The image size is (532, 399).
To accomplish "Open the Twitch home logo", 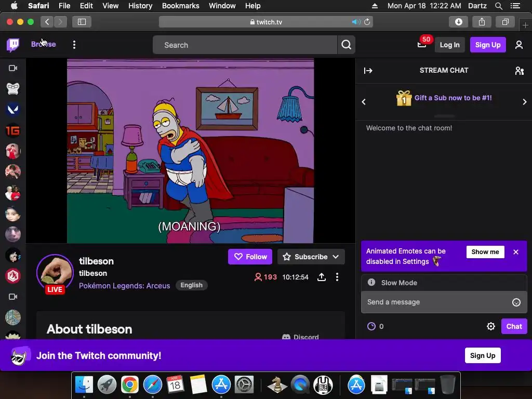I will pos(13,45).
